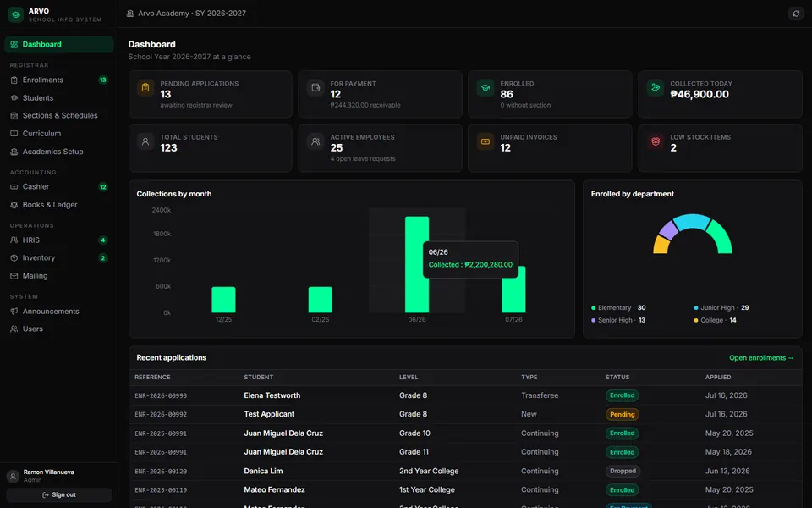Click the Collected Today coins icon
812x508 pixels.
point(655,87)
